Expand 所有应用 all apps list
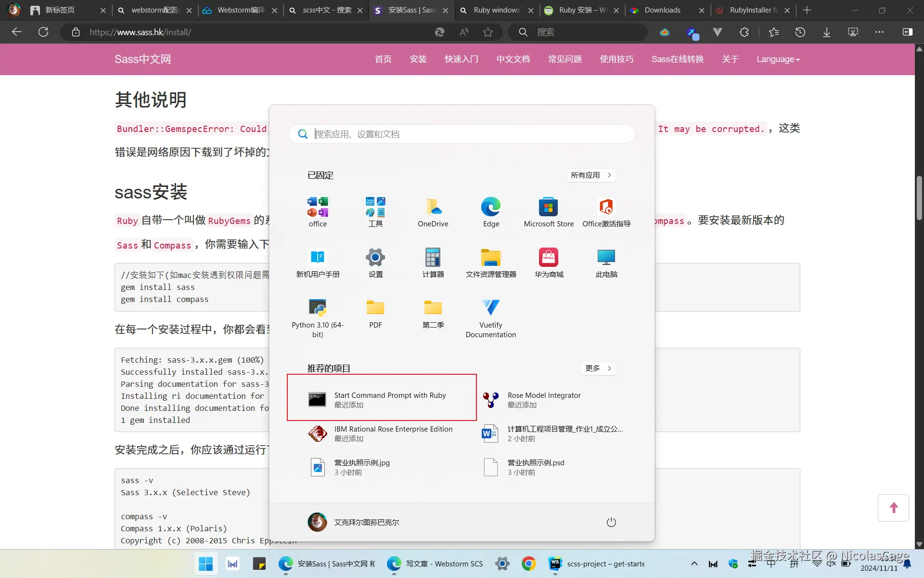 click(x=590, y=175)
